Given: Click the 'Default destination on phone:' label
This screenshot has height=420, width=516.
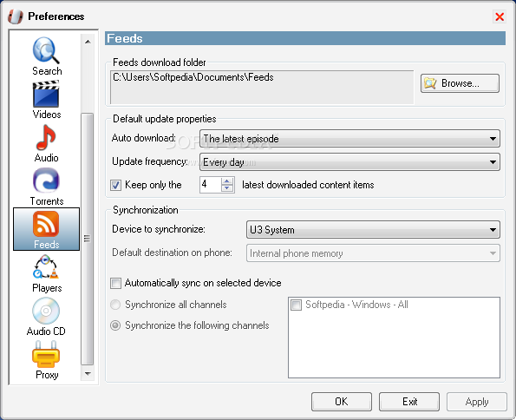Looking at the screenshot, I should [172, 253].
